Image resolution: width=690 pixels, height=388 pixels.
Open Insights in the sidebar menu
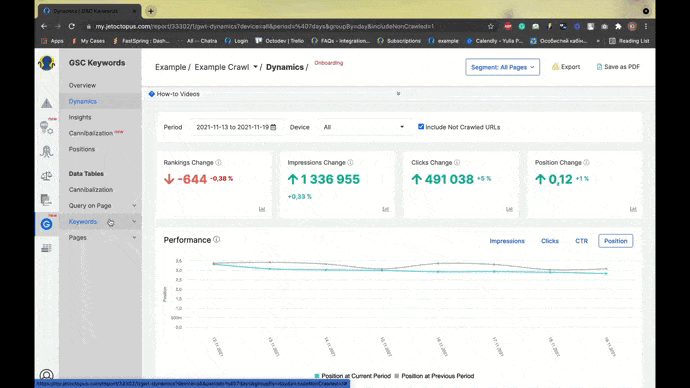(80, 117)
